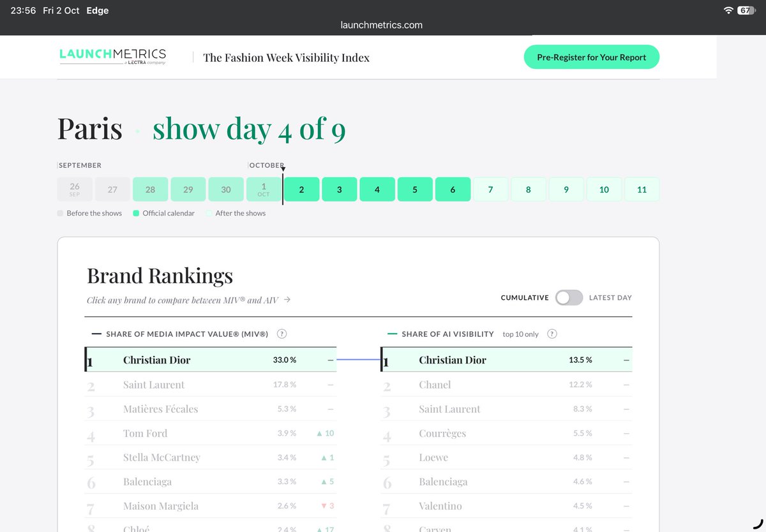766x532 pixels.
Task: Select Saint Laurent in AI Visibility ranking
Action: coord(507,409)
